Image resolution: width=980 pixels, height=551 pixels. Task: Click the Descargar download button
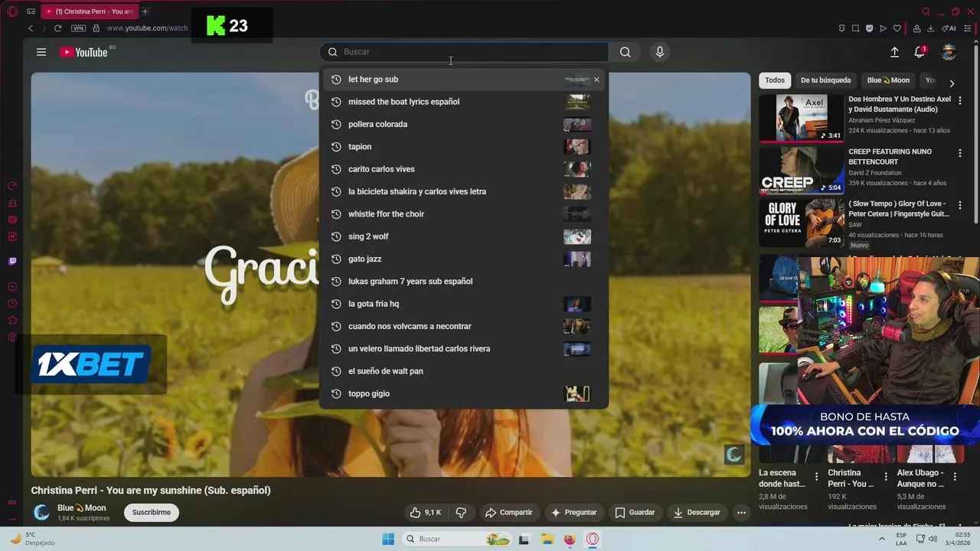pos(697,512)
